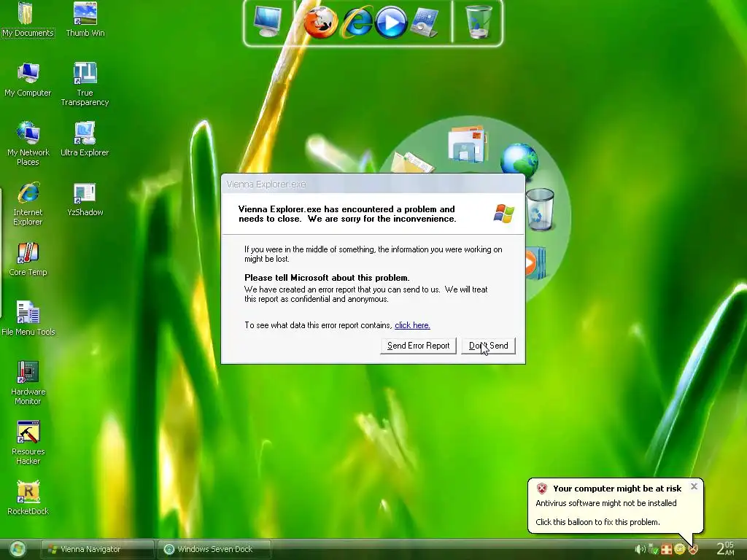
Task: Open Windows Media Player in the top dock
Action: pyautogui.click(x=391, y=23)
